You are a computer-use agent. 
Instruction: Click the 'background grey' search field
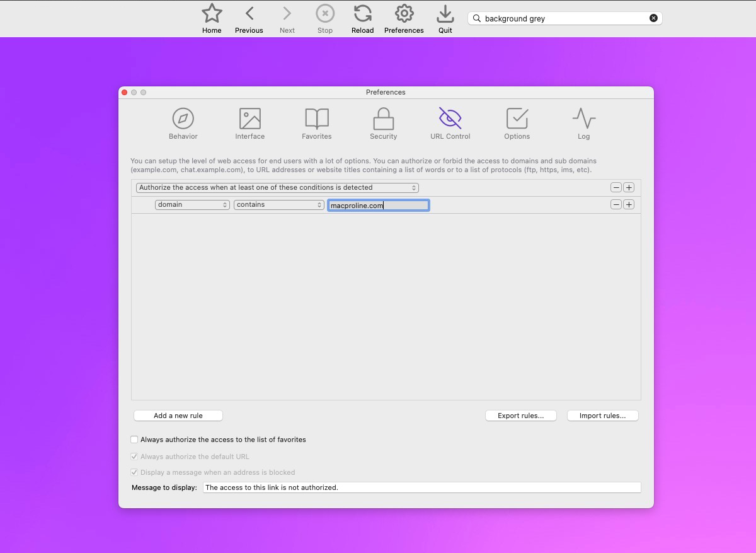point(564,18)
